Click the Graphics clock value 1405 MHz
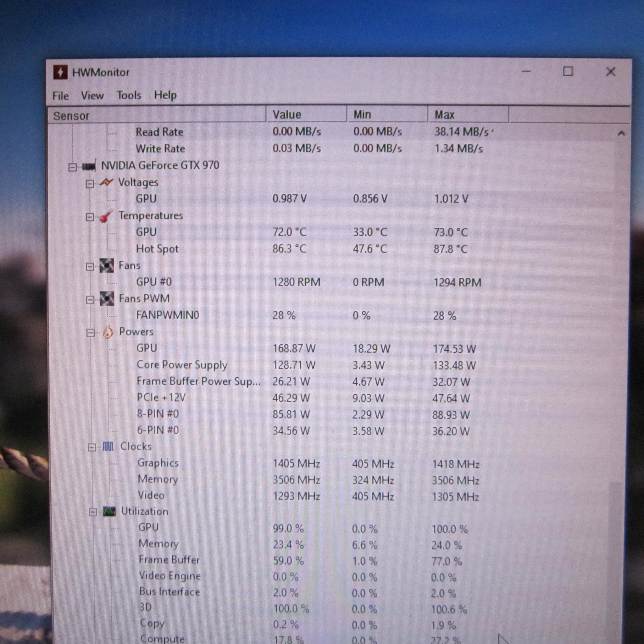 pos(296,464)
